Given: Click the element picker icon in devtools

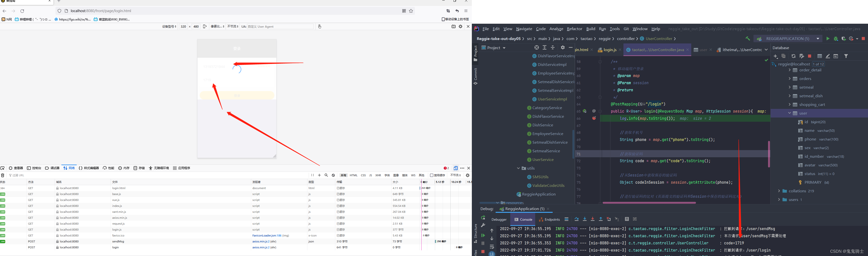Looking at the screenshot, I should [x=3, y=168].
